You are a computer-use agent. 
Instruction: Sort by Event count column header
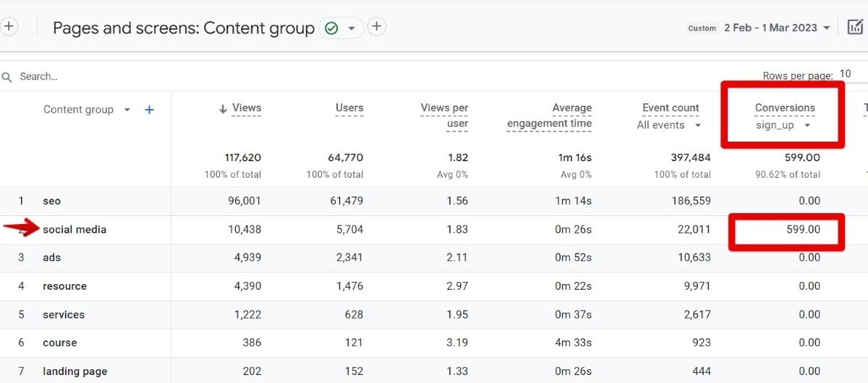tap(671, 108)
